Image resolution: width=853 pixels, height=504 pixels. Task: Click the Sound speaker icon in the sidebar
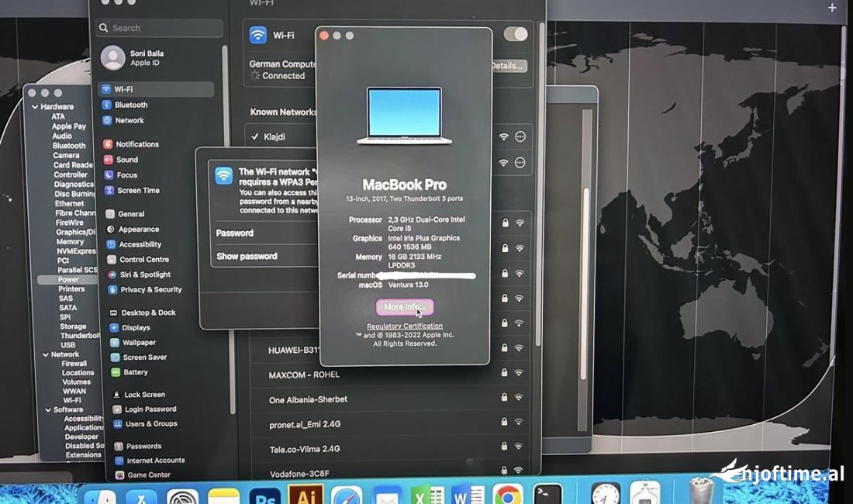click(109, 159)
